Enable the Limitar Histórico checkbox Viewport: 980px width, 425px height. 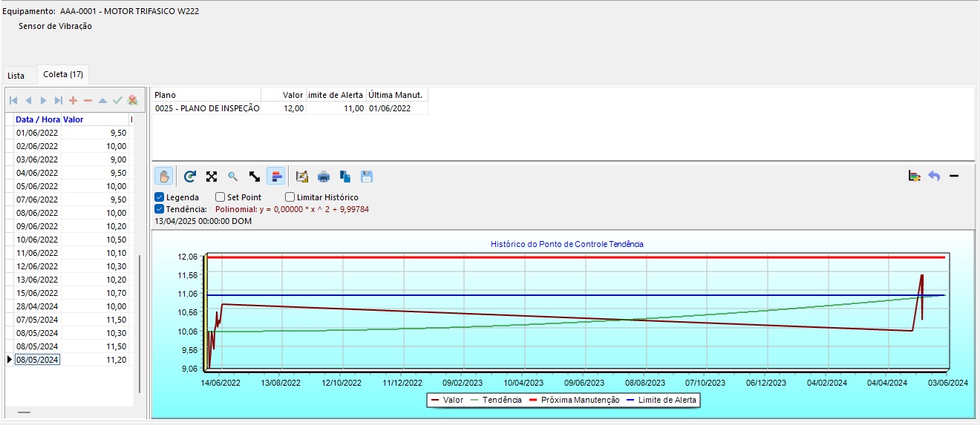tap(290, 197)
